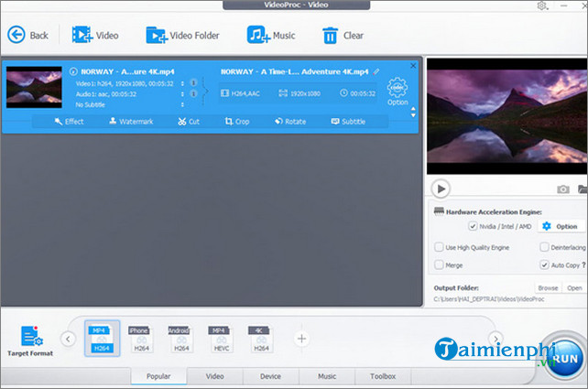Image resolution: width=588 pixels, height=389 pixels.
Task: Switch to Popular tab
Action: pos(158,376)
